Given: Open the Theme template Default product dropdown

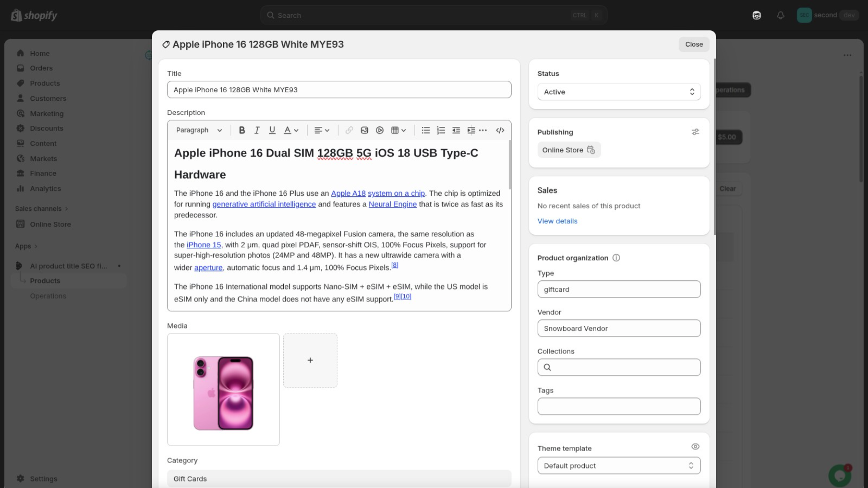Looking at the screenshot, I should (x=618, y=466).
